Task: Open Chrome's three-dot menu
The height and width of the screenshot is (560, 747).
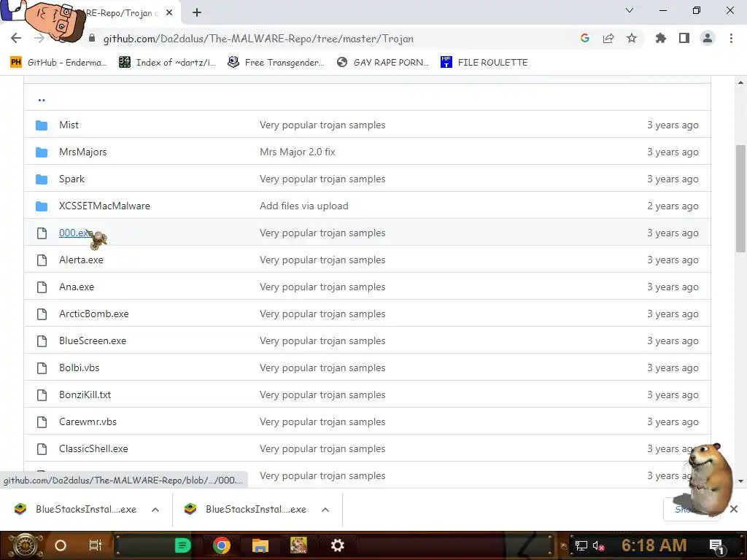Action: (731, 38)
